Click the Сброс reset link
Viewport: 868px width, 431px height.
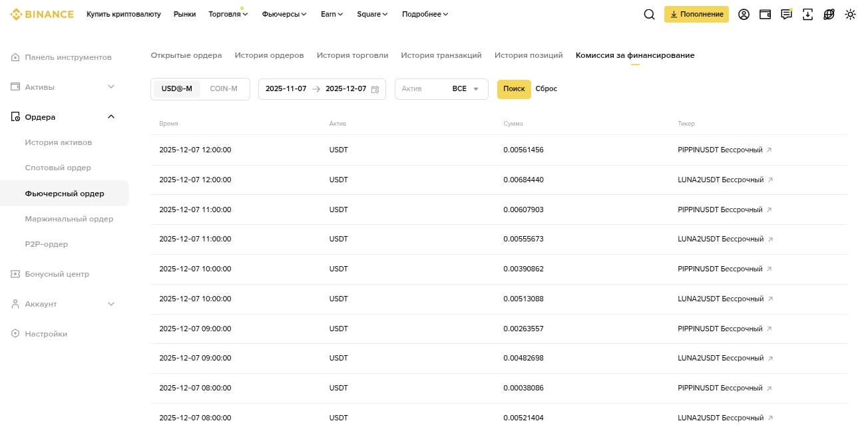(x=546, y=89)
